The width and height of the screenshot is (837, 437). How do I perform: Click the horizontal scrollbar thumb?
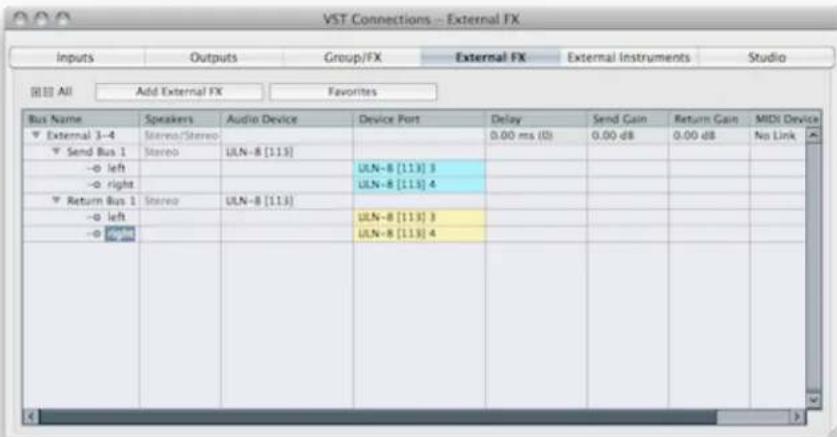[x=378, y=416]
